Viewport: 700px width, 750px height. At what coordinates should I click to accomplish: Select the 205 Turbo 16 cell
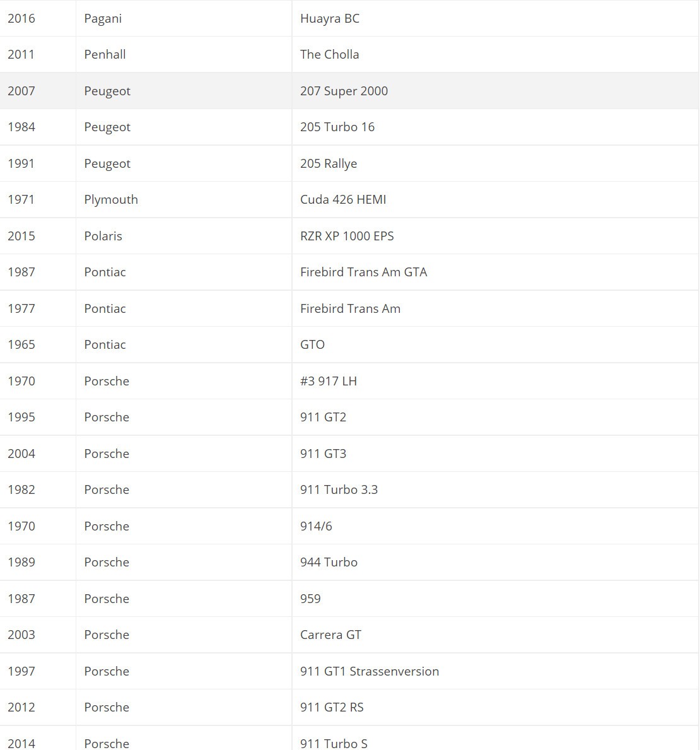[x=337, y=127]
